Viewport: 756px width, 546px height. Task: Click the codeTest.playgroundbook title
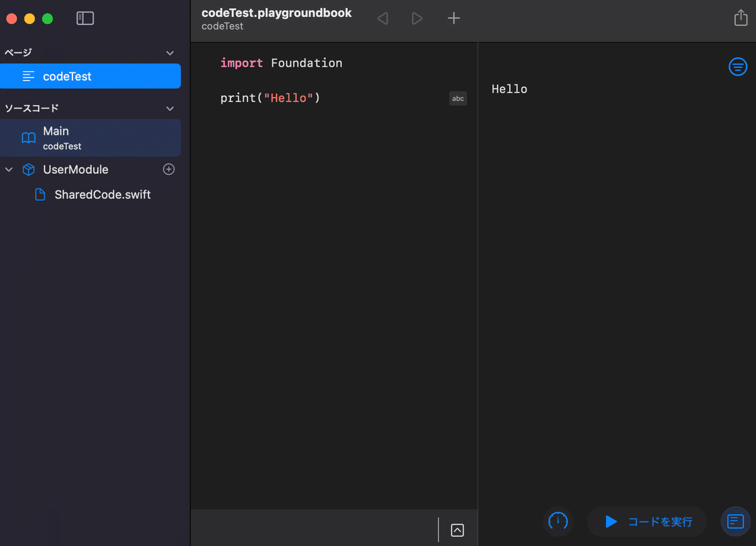(x=277, y=13)
